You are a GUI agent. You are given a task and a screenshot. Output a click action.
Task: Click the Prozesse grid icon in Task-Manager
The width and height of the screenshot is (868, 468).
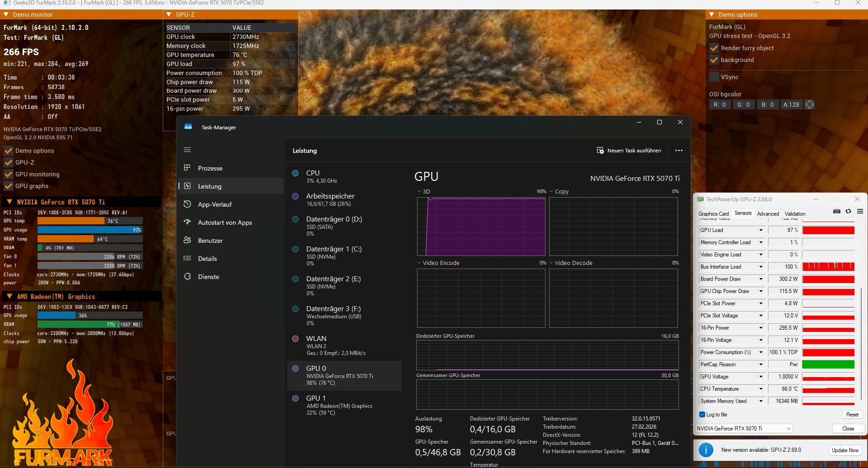point(187,168)
